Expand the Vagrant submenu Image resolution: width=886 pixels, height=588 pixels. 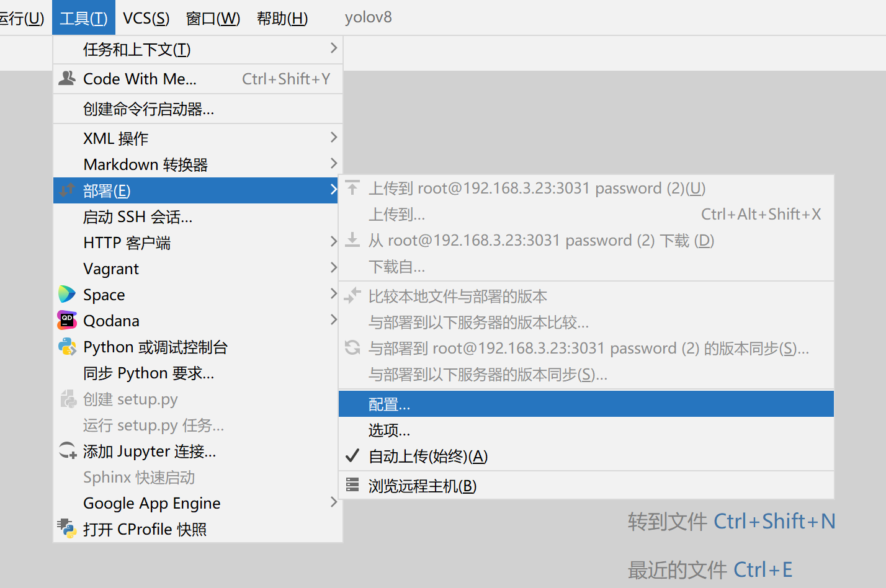112,268
